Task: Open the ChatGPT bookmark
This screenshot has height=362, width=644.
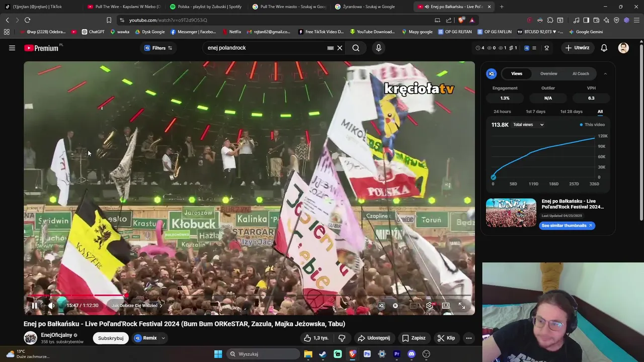Action: click(93, 32)
